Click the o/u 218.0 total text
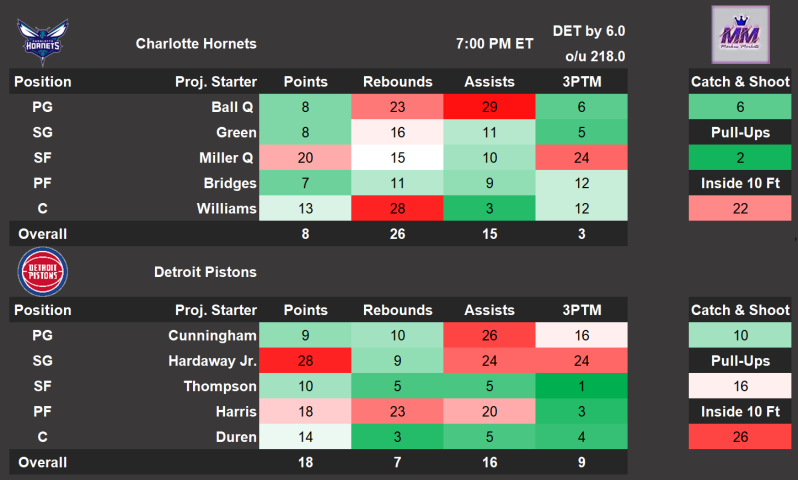798x480 pixels. [594, 56]
